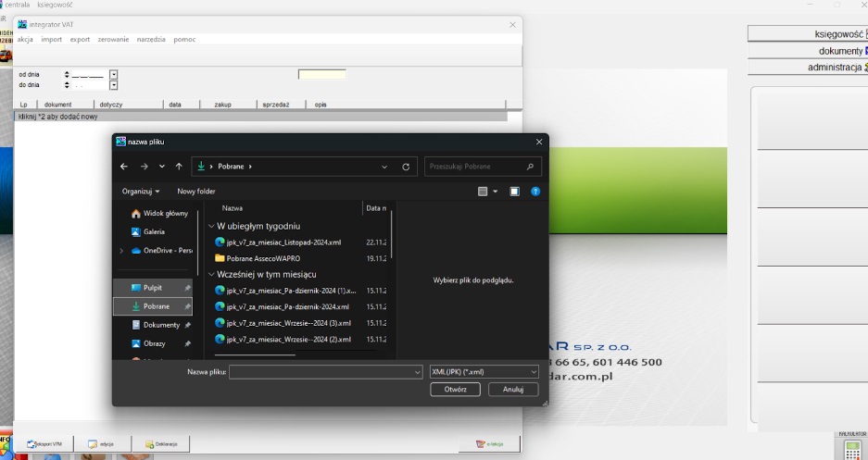868x460 pixels.
Task: Click the e-lekcja button
Action: pyautogui.click(x=489, y=444)
